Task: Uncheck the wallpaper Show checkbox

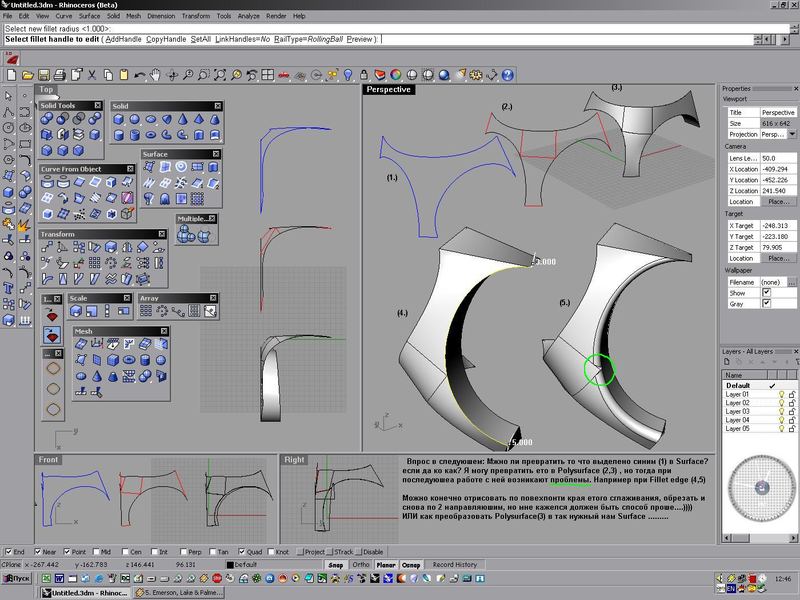Action: coord(766,292)
